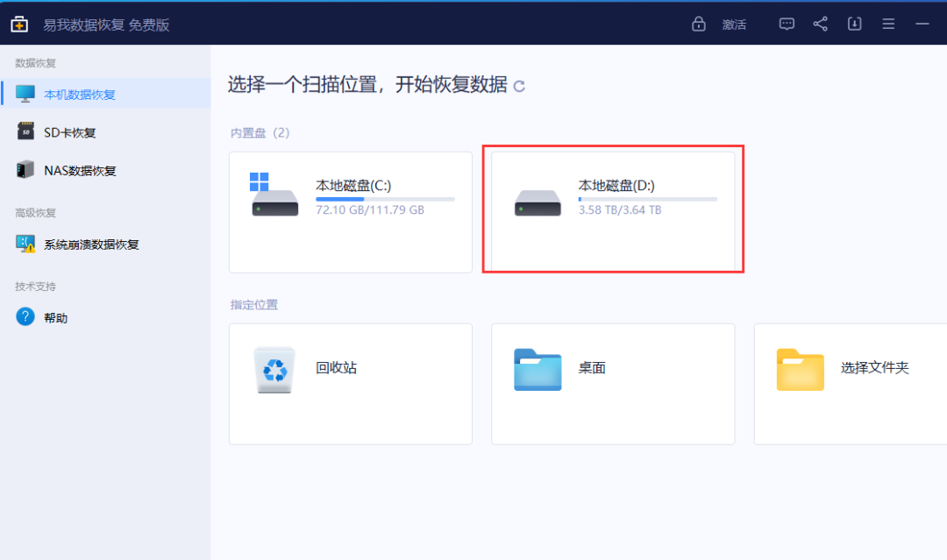
Task: Click the SD card icon
Action: pos(25,131)
